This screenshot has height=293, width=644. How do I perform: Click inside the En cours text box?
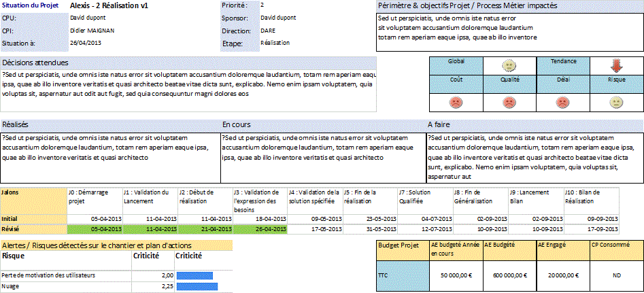(324, 158)
